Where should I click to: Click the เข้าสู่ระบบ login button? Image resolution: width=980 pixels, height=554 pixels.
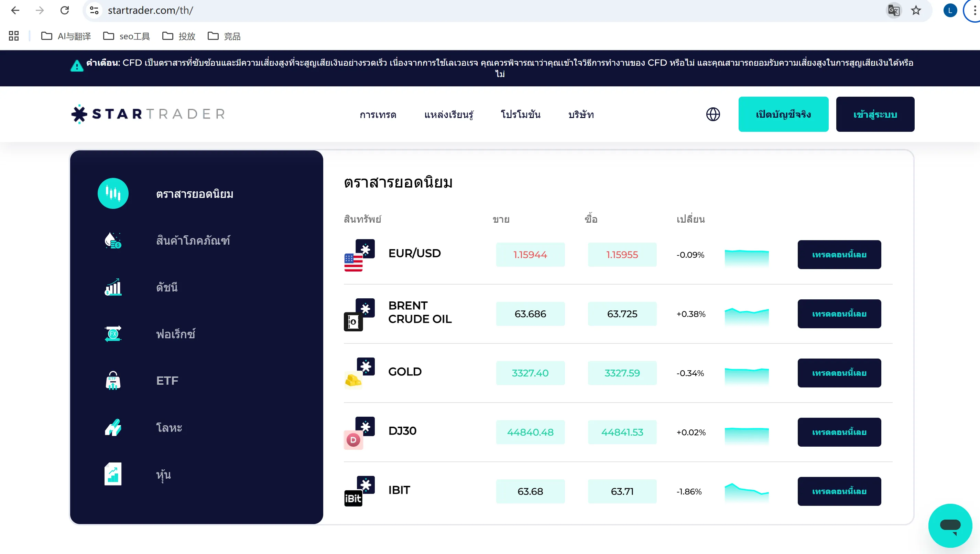pyautogui.click(x=875, y=114)
